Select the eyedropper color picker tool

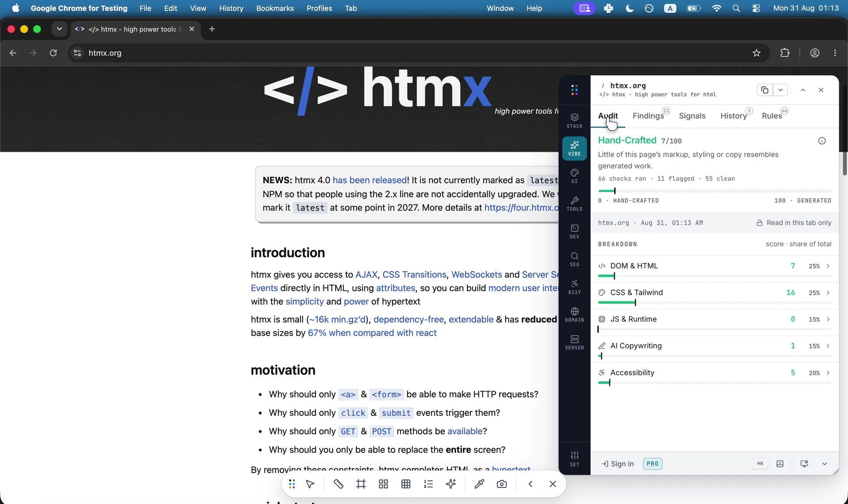click(x=479, y=484)
